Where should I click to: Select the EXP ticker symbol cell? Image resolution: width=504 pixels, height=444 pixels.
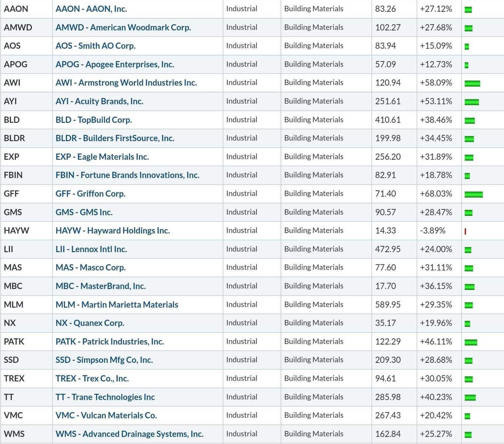click(x=27, y=157)
